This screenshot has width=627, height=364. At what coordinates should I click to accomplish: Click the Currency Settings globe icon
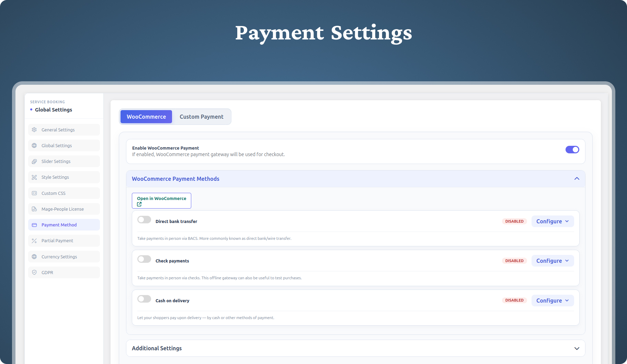(x=34, y=257)
